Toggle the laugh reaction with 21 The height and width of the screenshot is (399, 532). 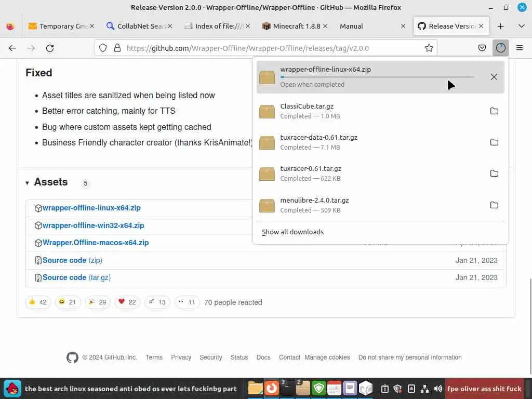pyautogui.click(x=68, y=302)
